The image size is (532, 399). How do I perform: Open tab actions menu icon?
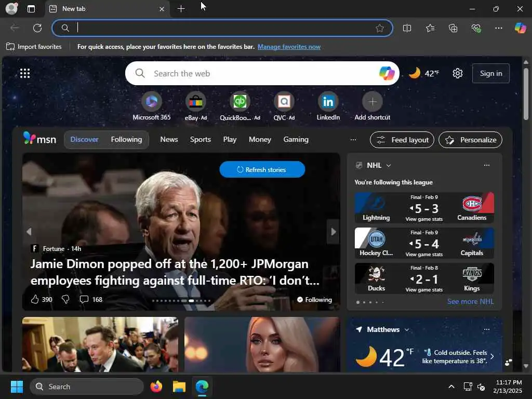pos(31,9)
